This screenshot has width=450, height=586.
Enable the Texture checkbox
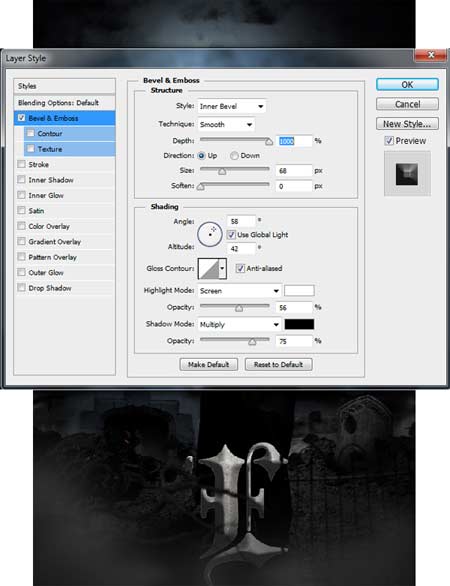point(31,148)
